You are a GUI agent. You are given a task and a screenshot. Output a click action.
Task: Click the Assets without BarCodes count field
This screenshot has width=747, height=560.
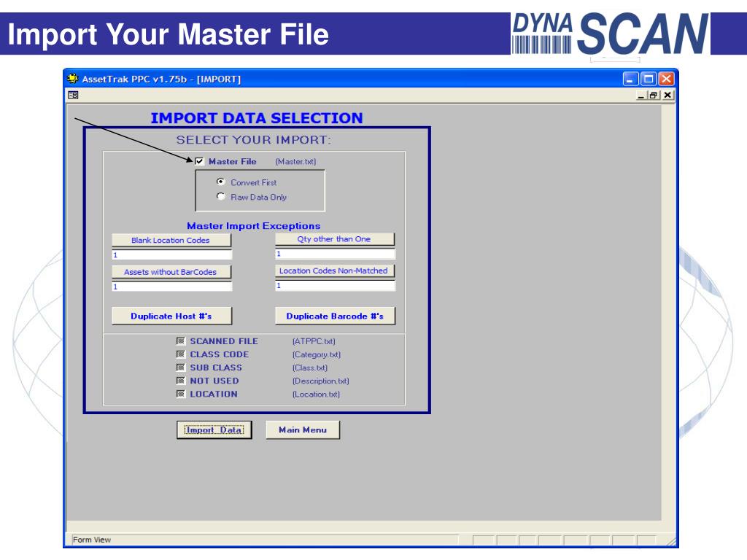tap(171, 287)
